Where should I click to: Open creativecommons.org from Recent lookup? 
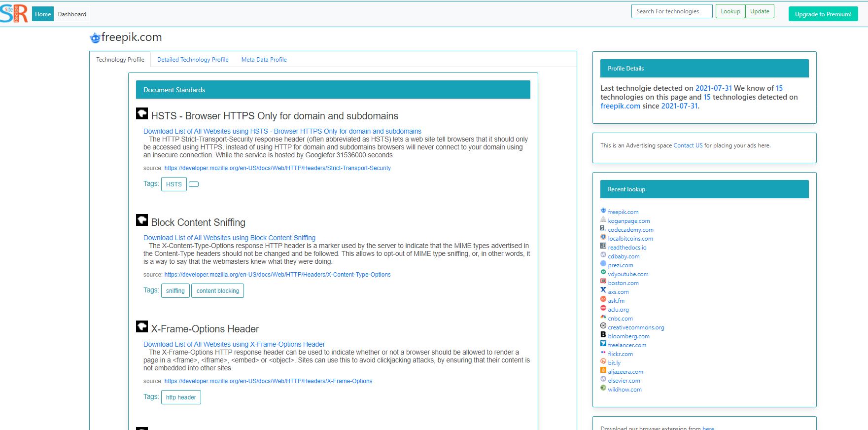click(x=636, y=327)
